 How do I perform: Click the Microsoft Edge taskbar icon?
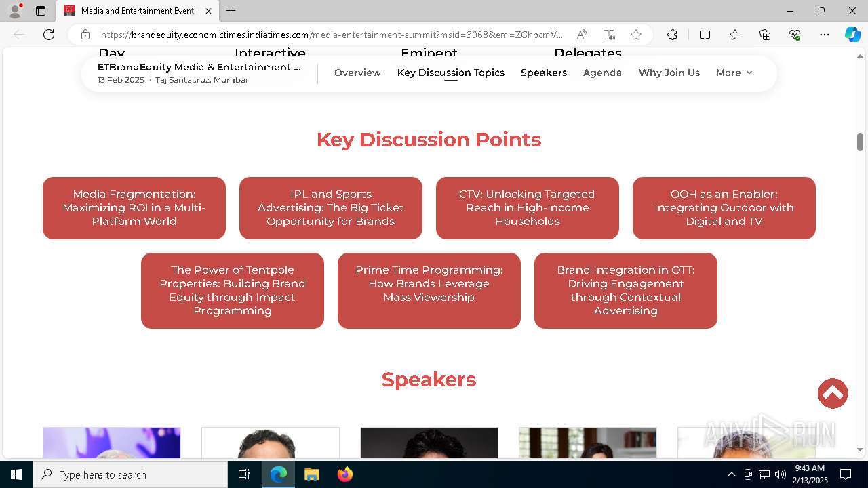pyautogui.click(x=279, y=474)
